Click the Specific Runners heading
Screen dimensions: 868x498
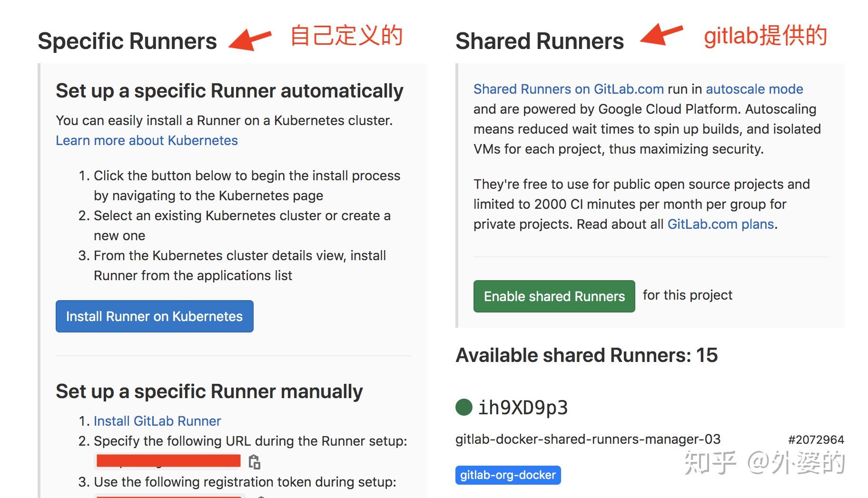(x=127, y=41)
